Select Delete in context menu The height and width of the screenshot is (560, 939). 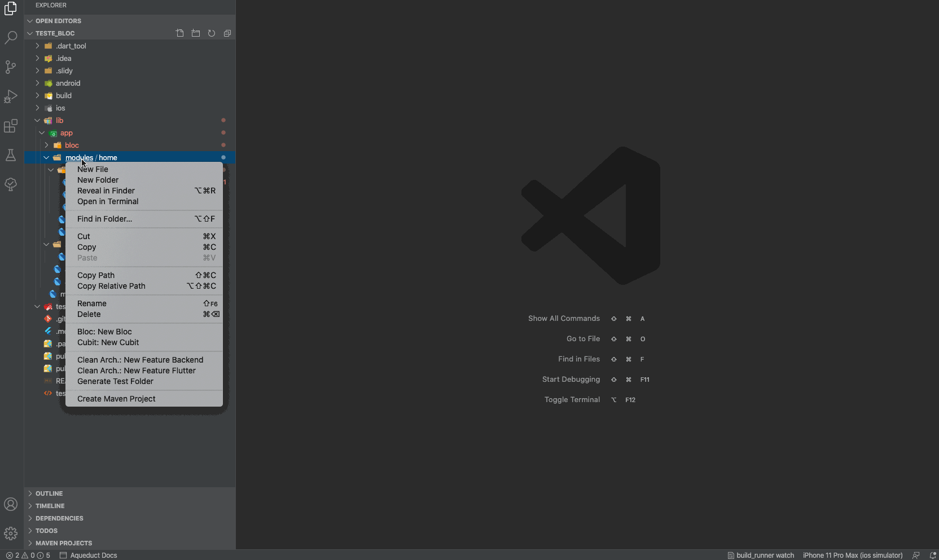pyautogui.click(x=144, y=314)
